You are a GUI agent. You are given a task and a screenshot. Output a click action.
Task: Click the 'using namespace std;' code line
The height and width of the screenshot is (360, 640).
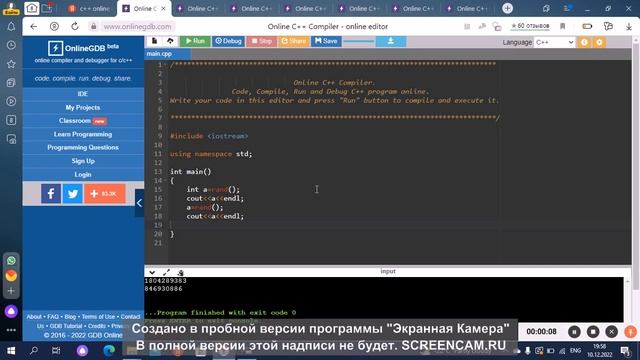211,154
